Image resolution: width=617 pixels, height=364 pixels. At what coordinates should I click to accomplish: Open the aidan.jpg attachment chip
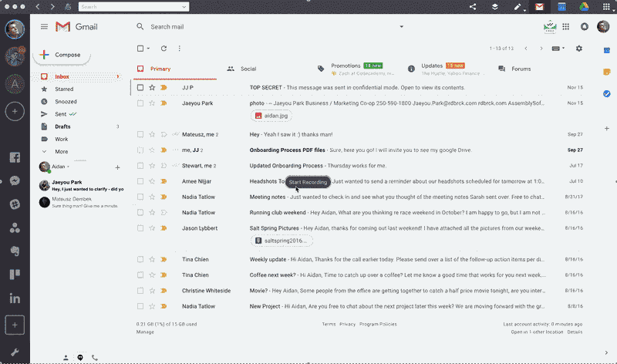click(x=271, y=116)
